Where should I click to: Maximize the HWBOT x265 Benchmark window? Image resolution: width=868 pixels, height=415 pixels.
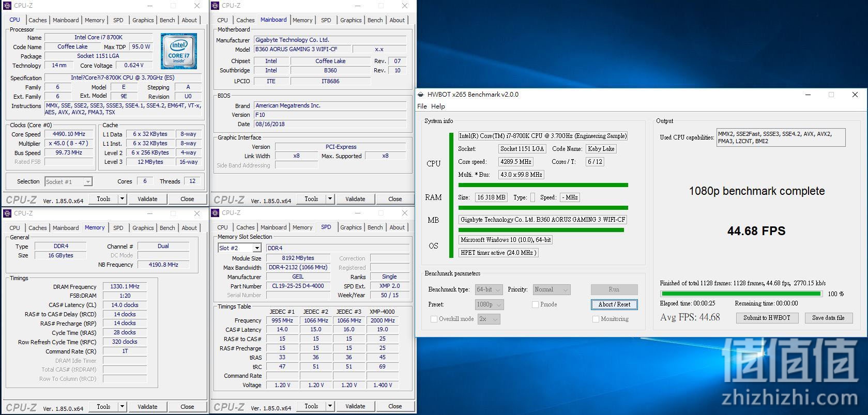pyautogui.click(x=831, y=95)
